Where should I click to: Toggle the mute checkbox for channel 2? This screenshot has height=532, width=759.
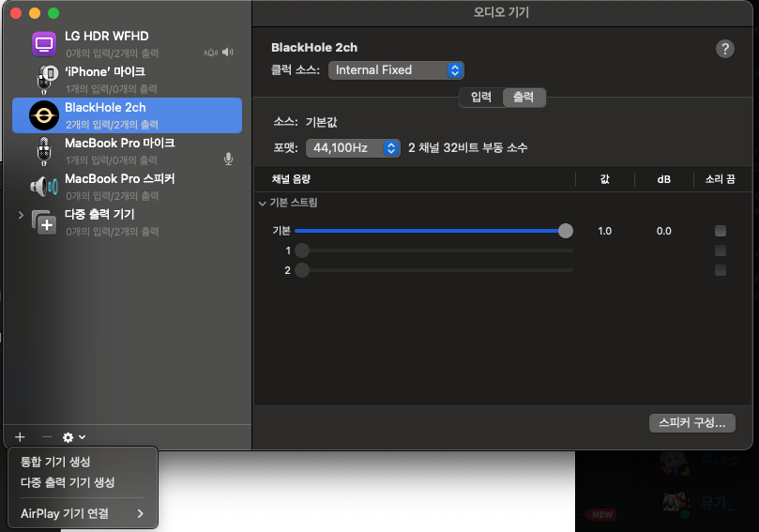[x=721, y=270]
